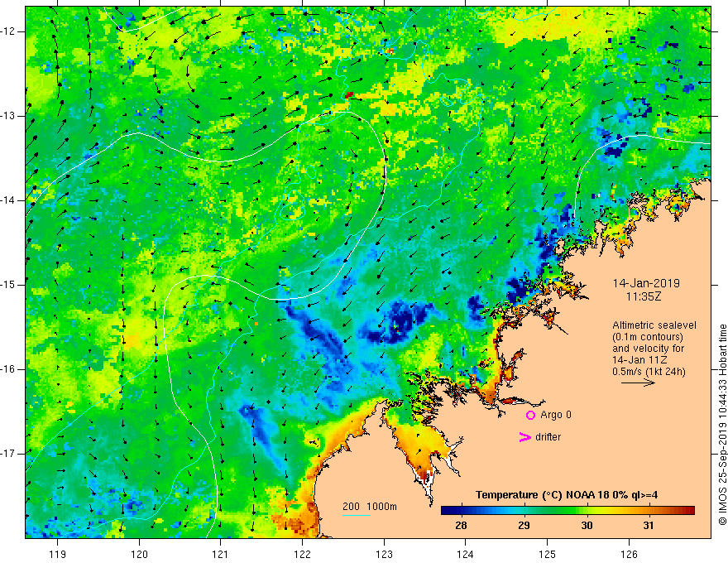Click the latitude axis label -14
Viewport: 728px width, 563px height.
(x=8, y=200)
